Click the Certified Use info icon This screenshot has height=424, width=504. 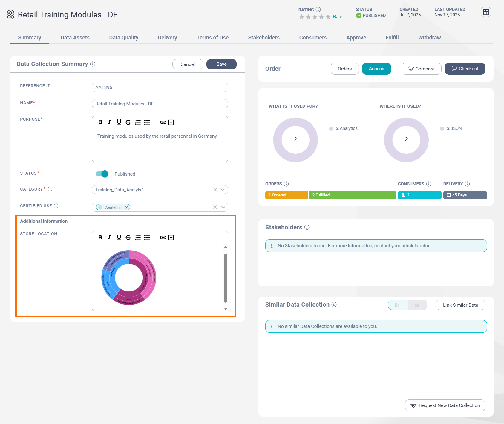coord(56,206)
